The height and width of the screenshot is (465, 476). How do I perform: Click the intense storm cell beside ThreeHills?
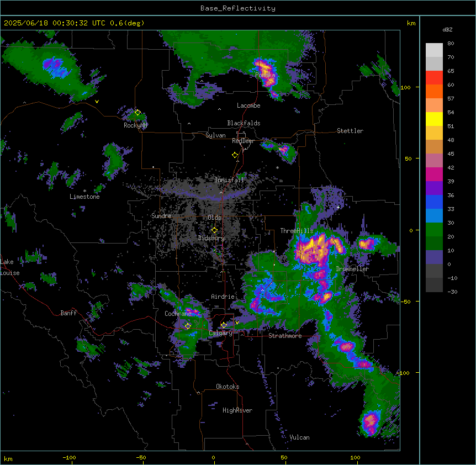(x=313, y=250)
